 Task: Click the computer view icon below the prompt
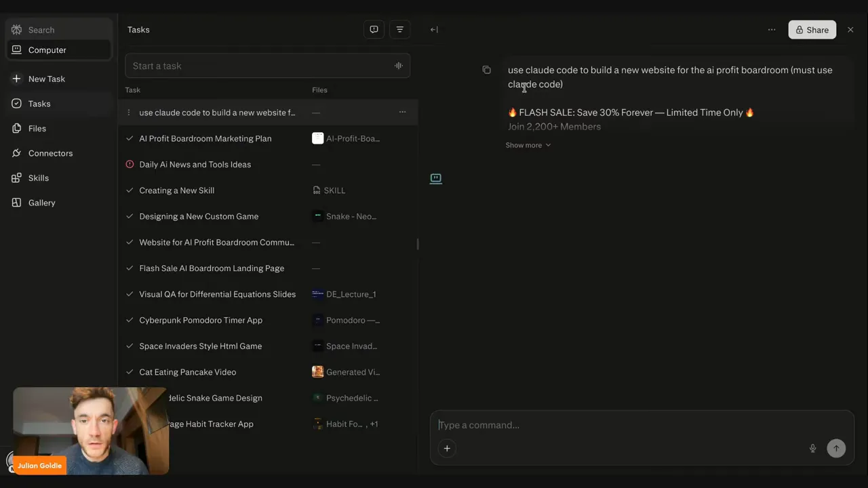(436, 178)
